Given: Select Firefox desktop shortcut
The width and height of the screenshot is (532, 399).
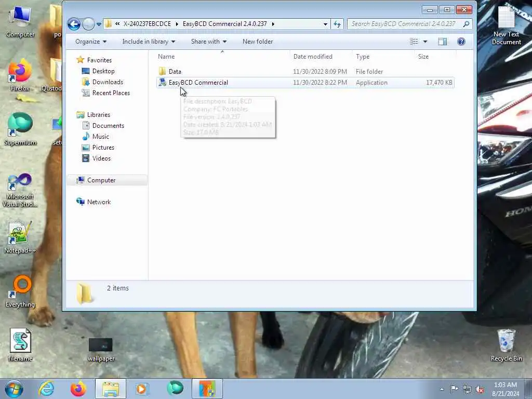Looking at the screenshot, I should pos(20,75).
